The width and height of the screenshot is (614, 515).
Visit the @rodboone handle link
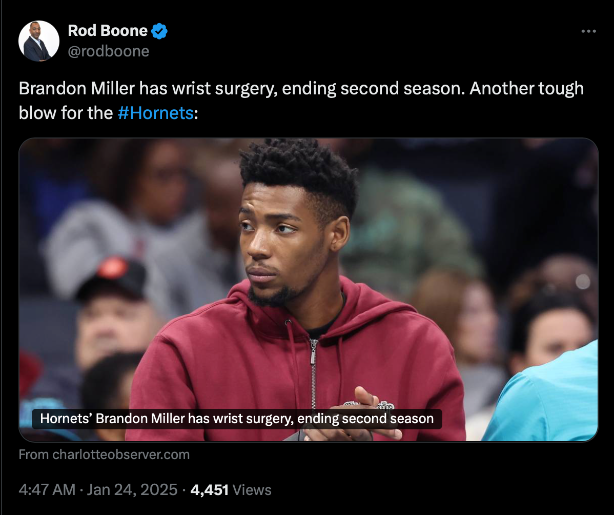pos(108,51)
